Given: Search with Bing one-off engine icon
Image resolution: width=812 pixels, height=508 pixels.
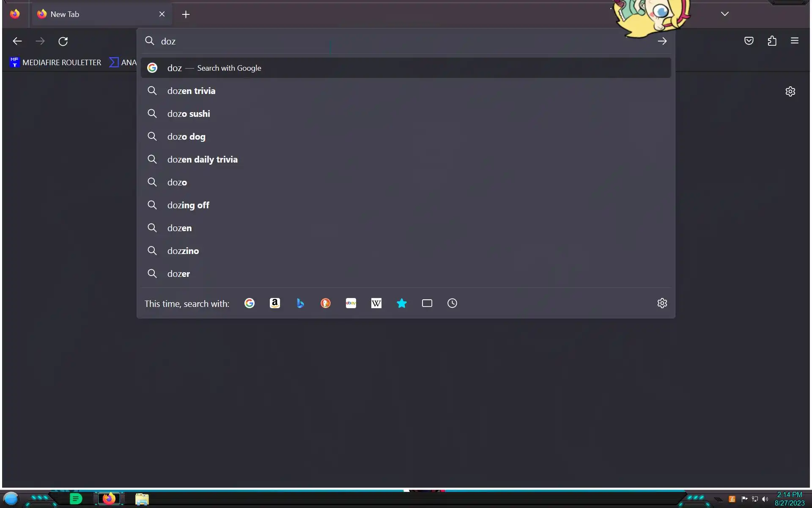Looking at the screenshot, I should tap(300, 303).
